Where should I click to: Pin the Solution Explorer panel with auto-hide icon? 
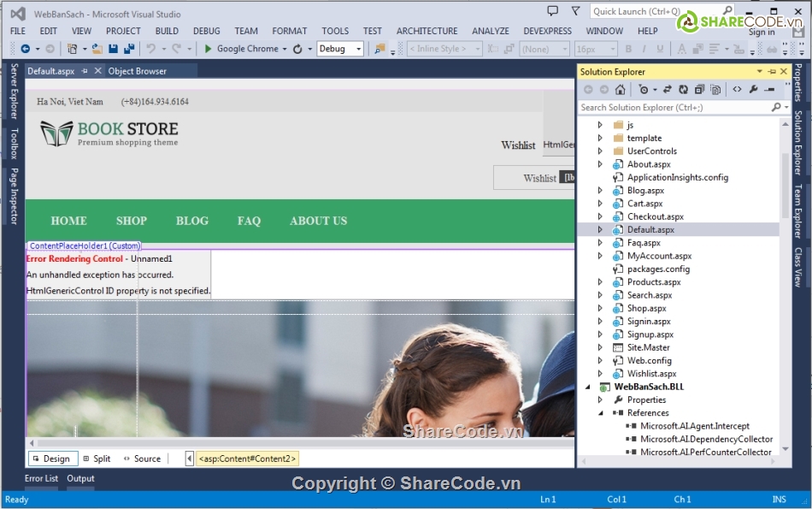click(x=772, y=72)
